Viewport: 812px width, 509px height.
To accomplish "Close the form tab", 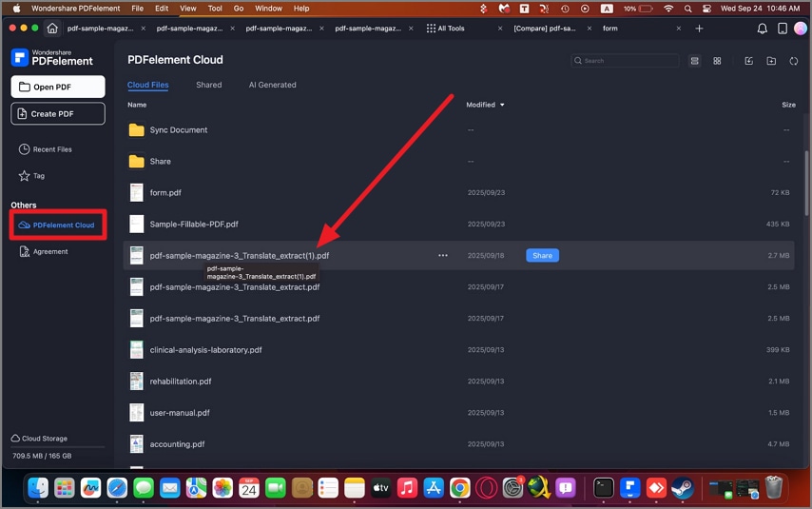I will click(x=678, y=29).
